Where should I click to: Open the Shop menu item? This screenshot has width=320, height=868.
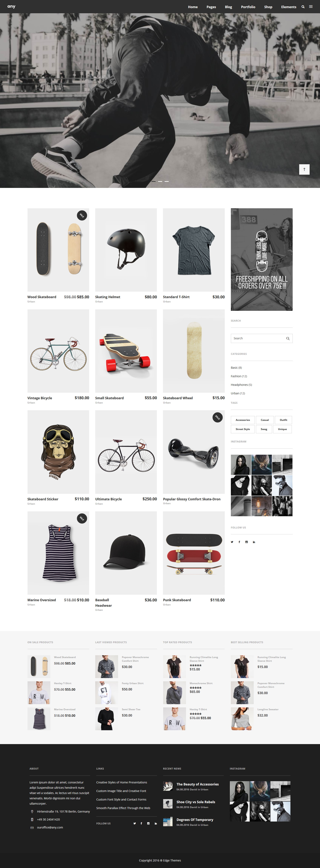268,7
